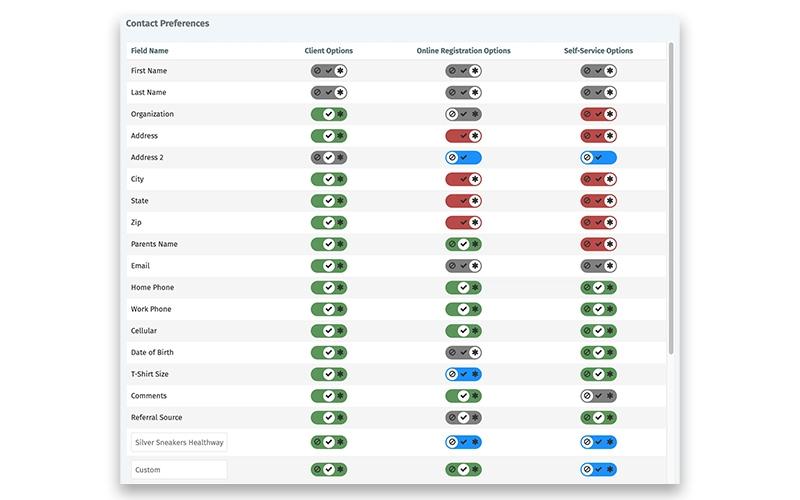The width and height of the screenshot is (800, 500).
Task: Click checkmark icon in First Name Online Registration
Action: 464,71
